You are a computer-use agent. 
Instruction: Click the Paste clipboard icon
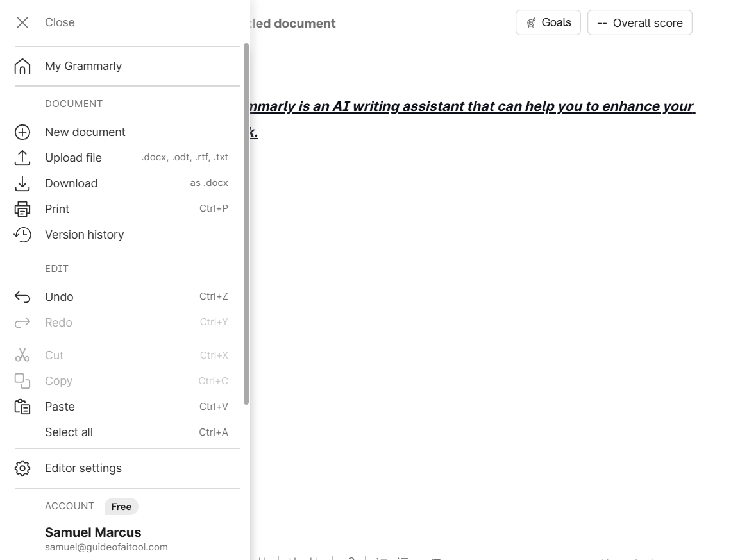tap(22, 407)
